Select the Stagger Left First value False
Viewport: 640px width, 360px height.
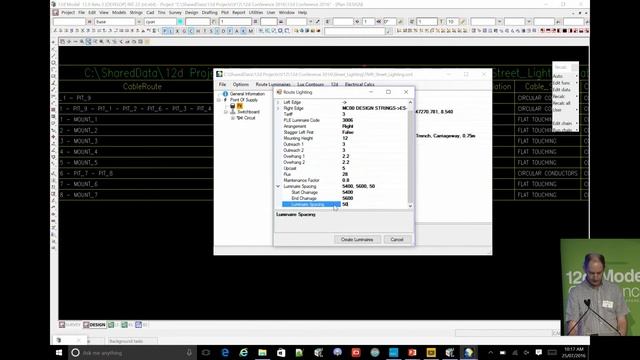[348, 132]
